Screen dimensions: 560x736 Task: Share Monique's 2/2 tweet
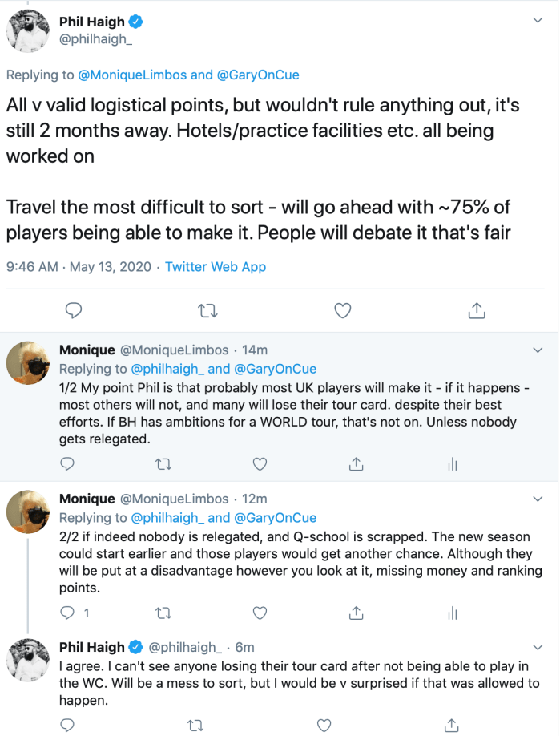coord(356,613)
